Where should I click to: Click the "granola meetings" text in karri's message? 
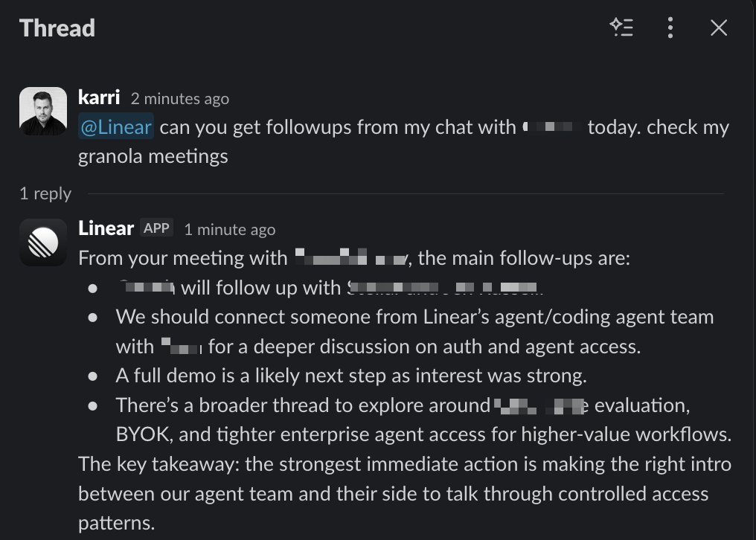[153, 156]
